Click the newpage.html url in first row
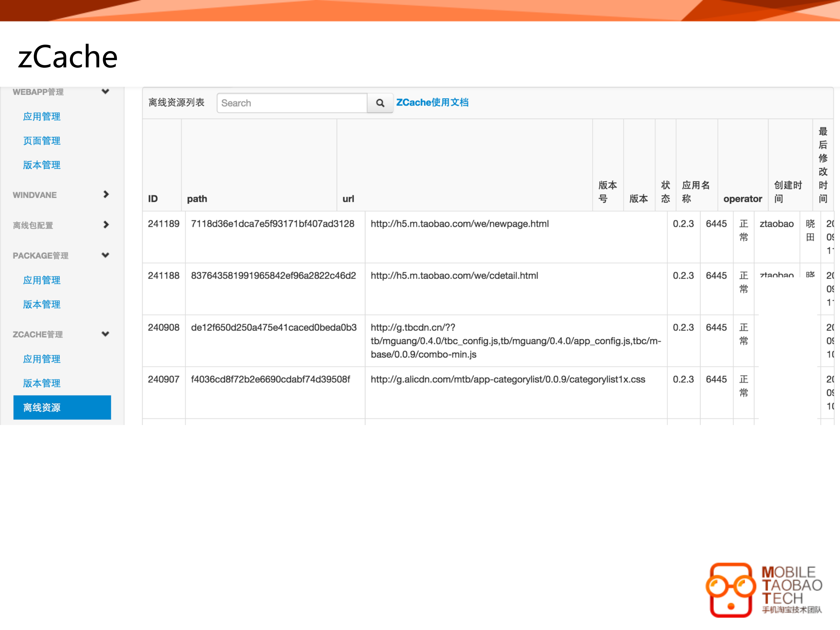The width and height of the screenshot is (840, 630). (459, 224)
